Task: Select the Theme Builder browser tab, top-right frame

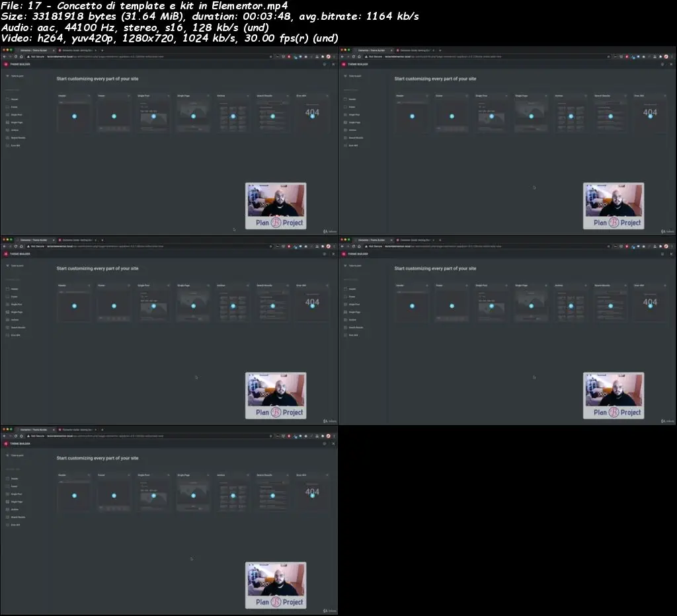Action: [375, 50]
